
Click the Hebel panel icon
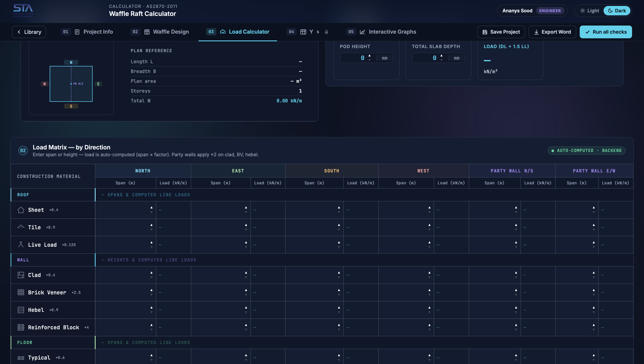21,310
